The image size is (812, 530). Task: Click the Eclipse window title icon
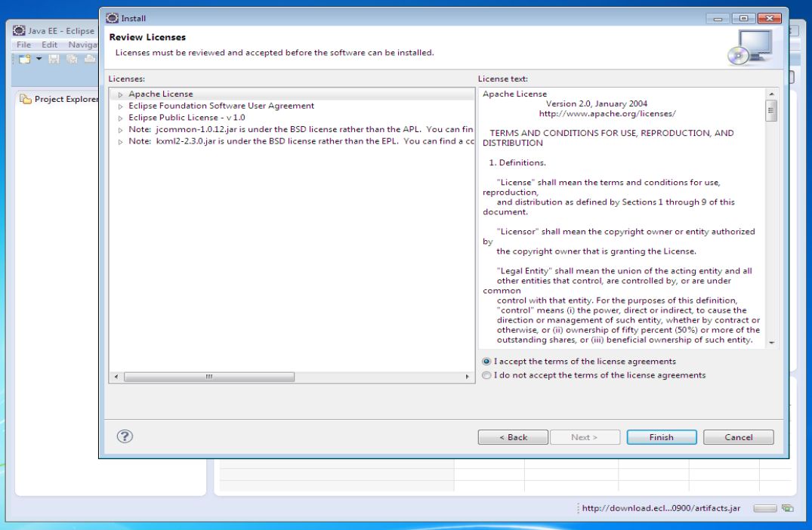19,30
